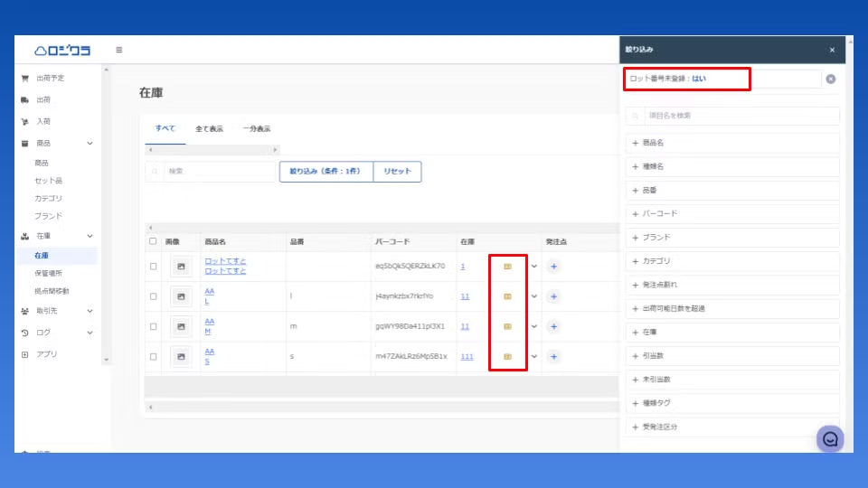Check the checkbox for the ロットてすと row
Image resolution: width=868 pixels, height=488 pixels.
coord(153,267)
